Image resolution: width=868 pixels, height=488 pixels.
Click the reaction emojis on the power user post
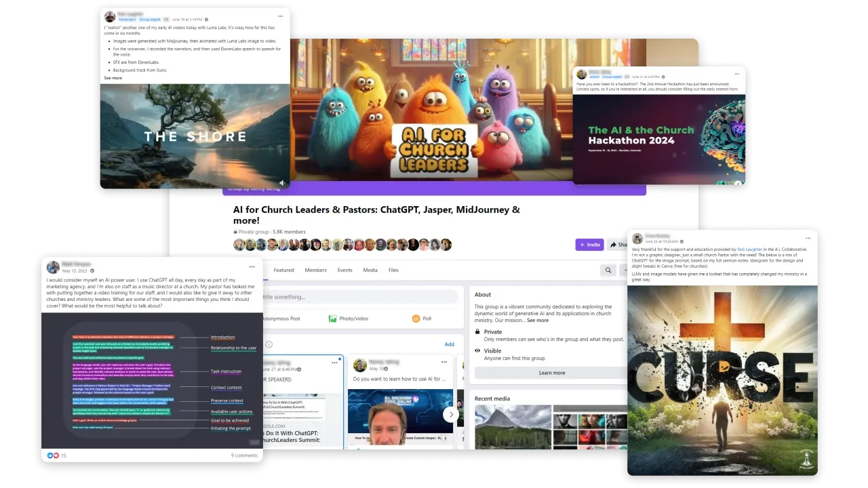pos(52,455)
